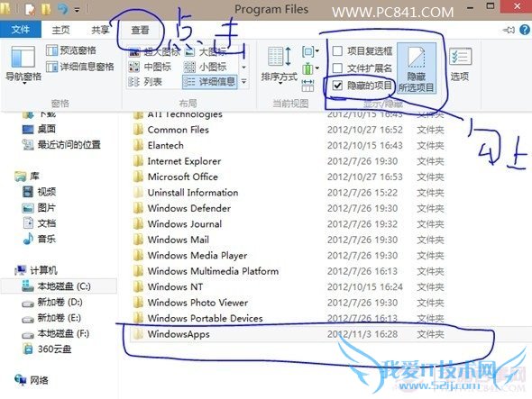The image size is (532, 399).
Task: Switch to the 共享 ribbon tab
Action: point(100,30)
